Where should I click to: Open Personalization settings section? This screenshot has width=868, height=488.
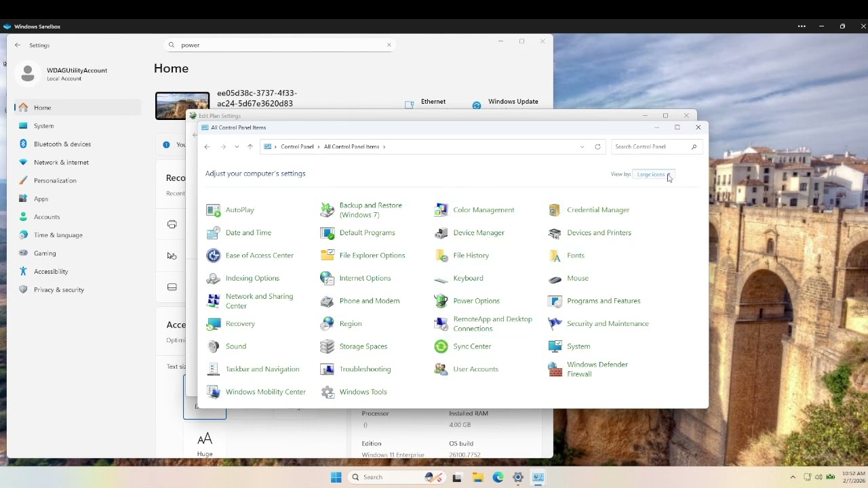(77, 181)
